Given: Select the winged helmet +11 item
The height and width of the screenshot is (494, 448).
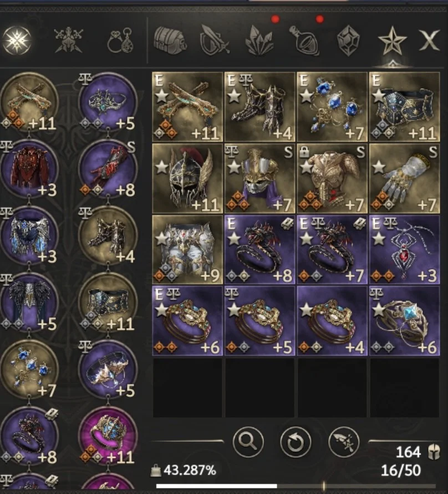Looking at the screenshot, I should point(187,178).
